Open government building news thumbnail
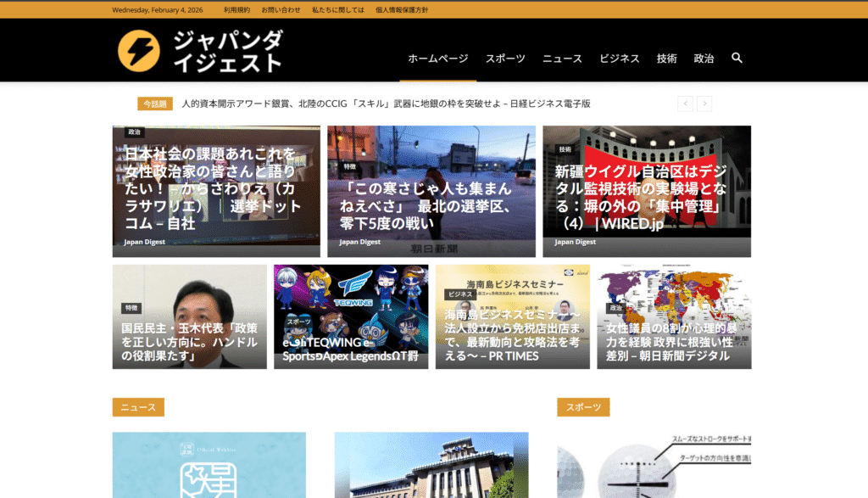The height and width of the screenshot is (498, 868). coord(431,465)
